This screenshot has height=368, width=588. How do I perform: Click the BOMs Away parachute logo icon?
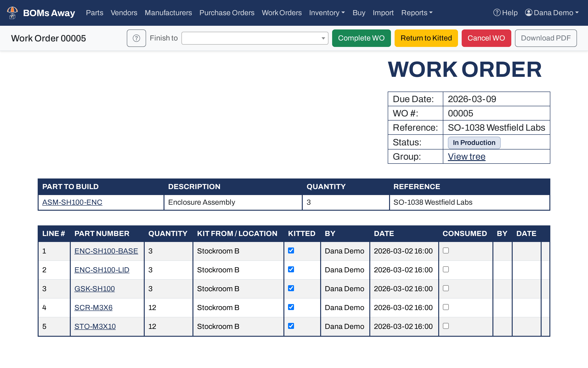pyautogui.click(x=12, y=13)
